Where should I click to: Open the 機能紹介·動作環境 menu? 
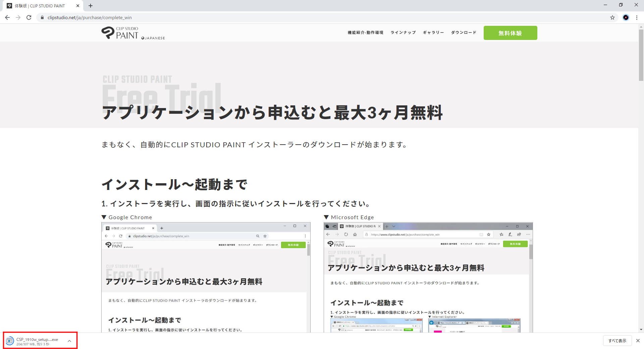click(365, 33)
